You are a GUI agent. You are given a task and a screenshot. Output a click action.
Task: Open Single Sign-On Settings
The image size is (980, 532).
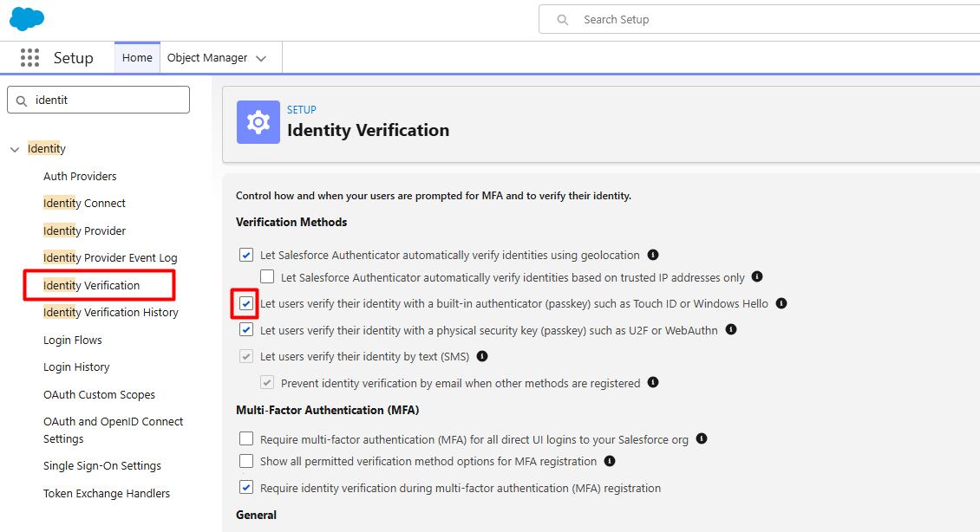tap(101, 466)
